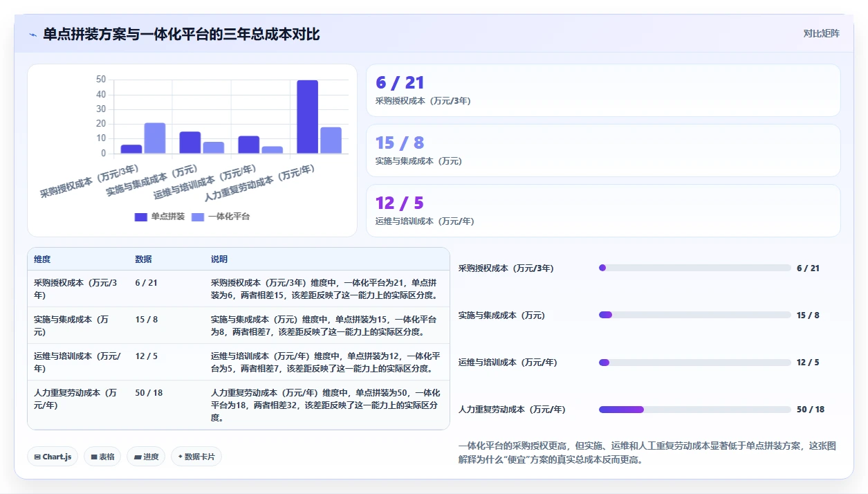Viewport: 868px width, 494px height.
Task: Click the Chart.js tag chip
Action: click(x=53, y=457)
